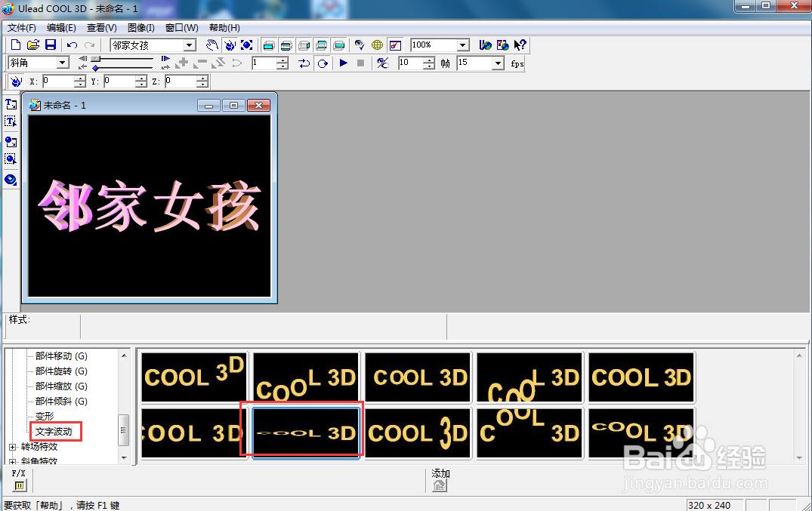Click the current frame number field

tap(264, 63)
